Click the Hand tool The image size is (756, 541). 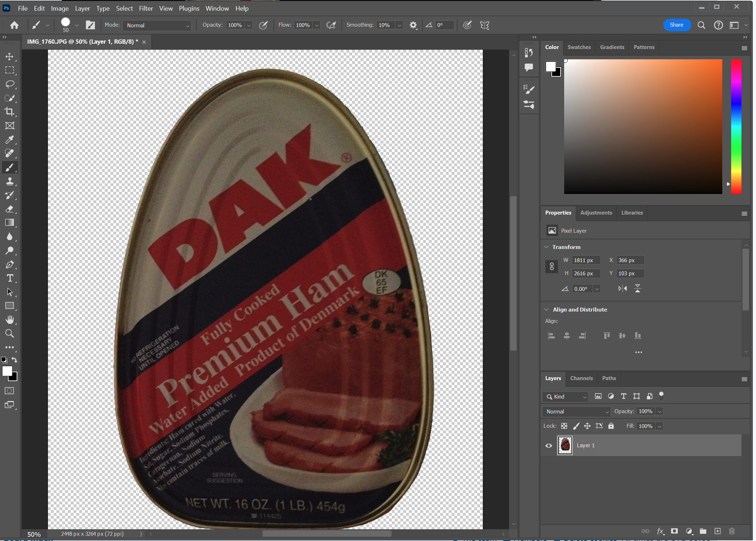coord(10,320)
